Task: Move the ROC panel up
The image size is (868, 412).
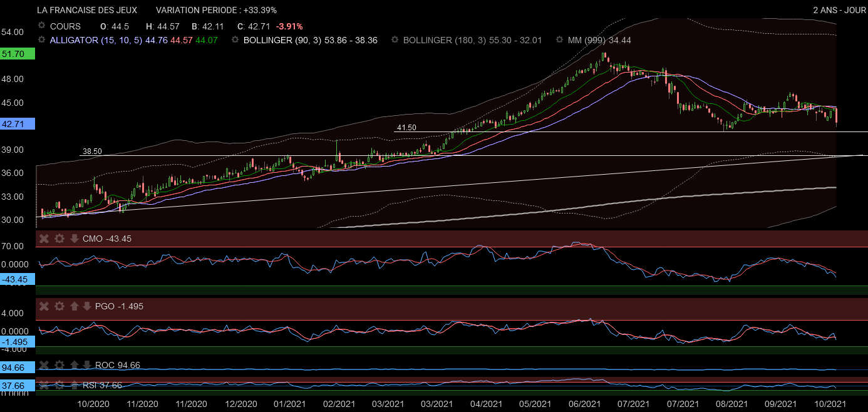Action: [74, 365]
